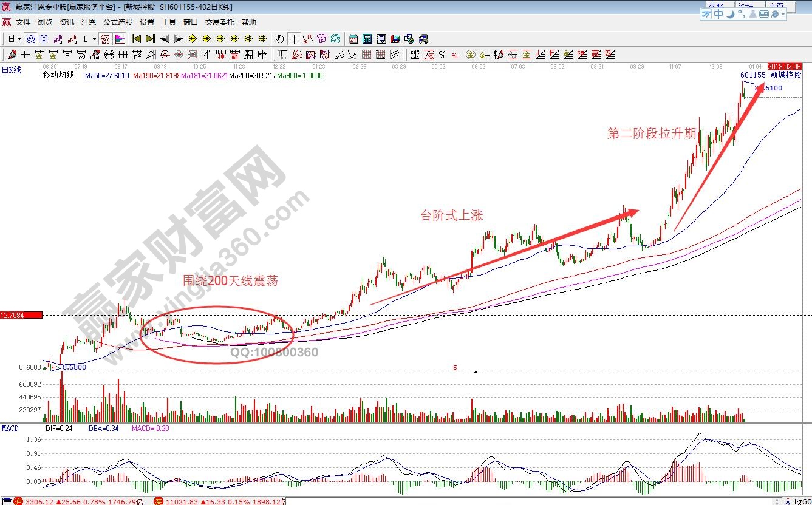
Task: Toggle the highlighted chart-type button beside telephone icon
Action: [x=105, y=39]
